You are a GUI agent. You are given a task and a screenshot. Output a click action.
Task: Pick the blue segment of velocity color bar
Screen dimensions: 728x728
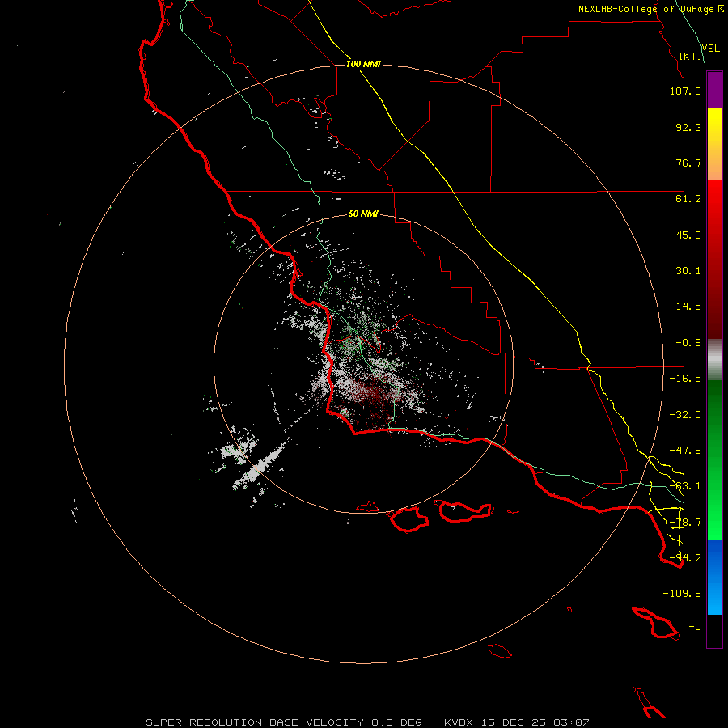pyautogui.click(x=714, y=577)
